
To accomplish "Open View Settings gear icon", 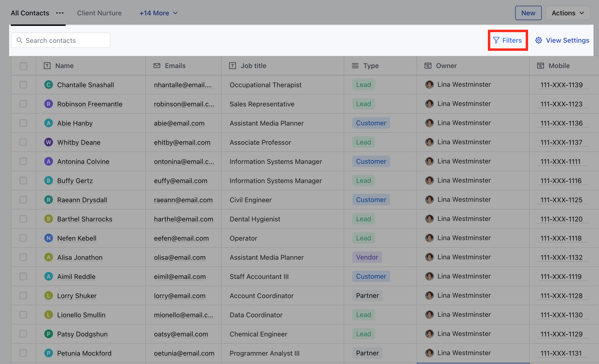I will (x=538, y=40).
